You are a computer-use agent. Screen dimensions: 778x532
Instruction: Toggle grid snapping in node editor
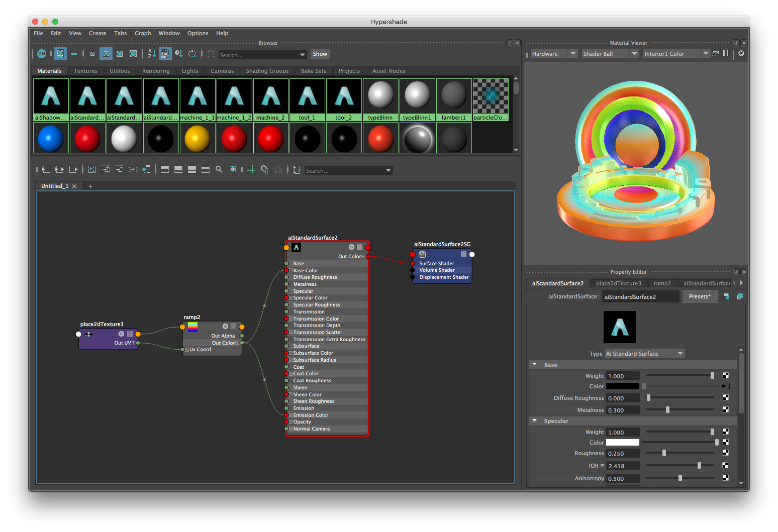coord(265,170)
